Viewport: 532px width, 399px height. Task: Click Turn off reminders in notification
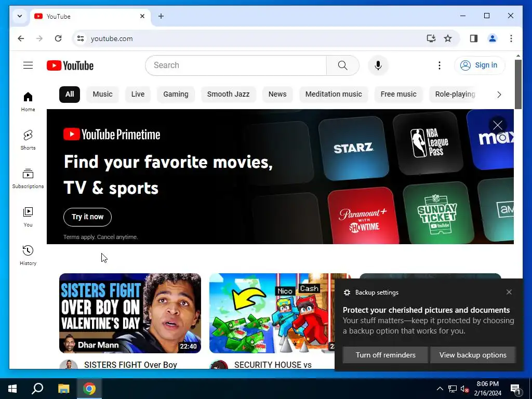385,355
